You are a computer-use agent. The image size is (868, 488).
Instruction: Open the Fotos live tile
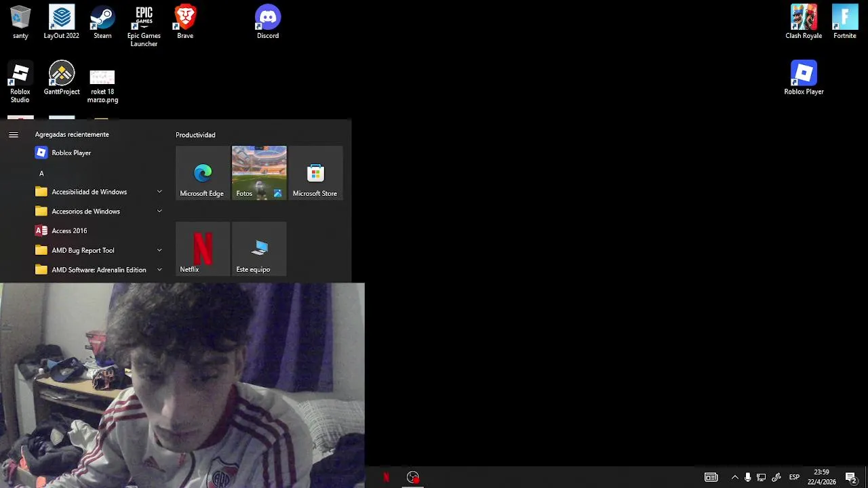click(259, 173)
